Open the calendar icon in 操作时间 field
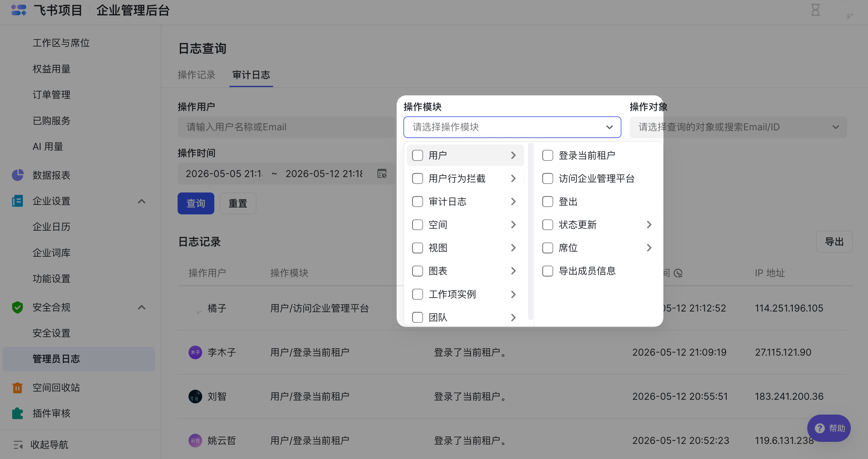This screenshot has height=459, width=868. [382, 174]
